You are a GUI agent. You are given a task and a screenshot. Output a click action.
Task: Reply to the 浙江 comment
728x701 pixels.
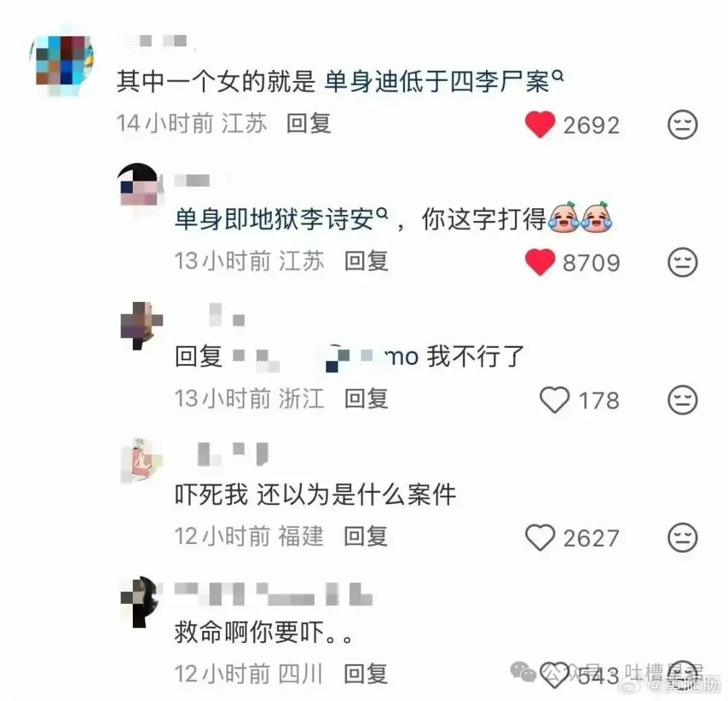coord(366,399)
